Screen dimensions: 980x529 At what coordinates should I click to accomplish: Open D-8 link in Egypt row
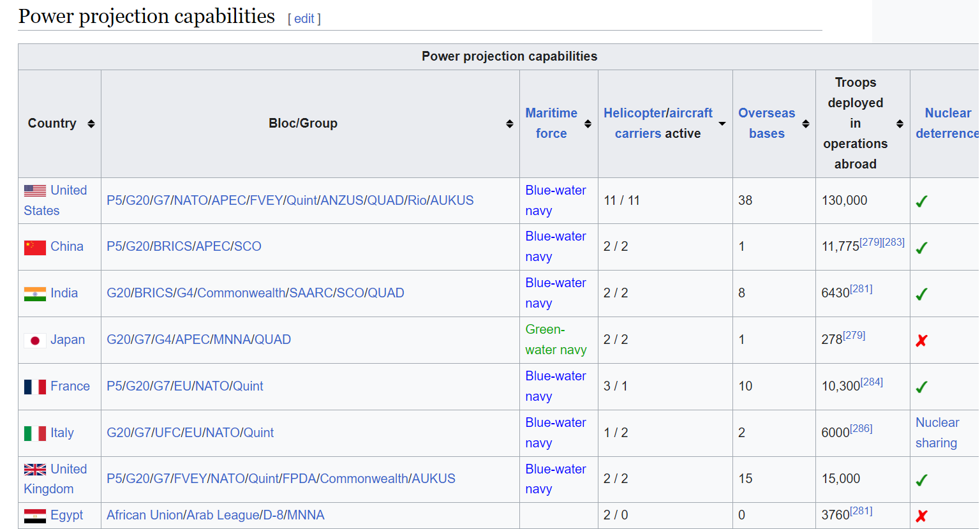tap(273, 515)
